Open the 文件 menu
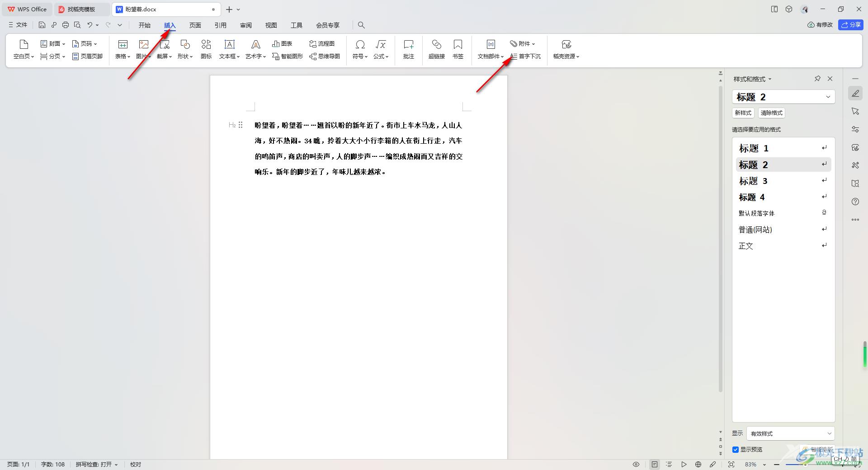Viewport: 868px width, 470px height. [x=18, y=25]
